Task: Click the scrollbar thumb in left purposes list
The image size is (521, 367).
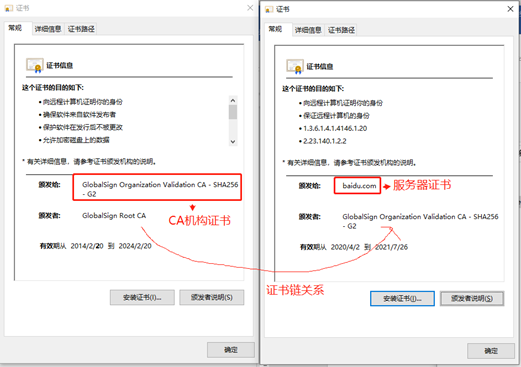Action: click(233, 112)
